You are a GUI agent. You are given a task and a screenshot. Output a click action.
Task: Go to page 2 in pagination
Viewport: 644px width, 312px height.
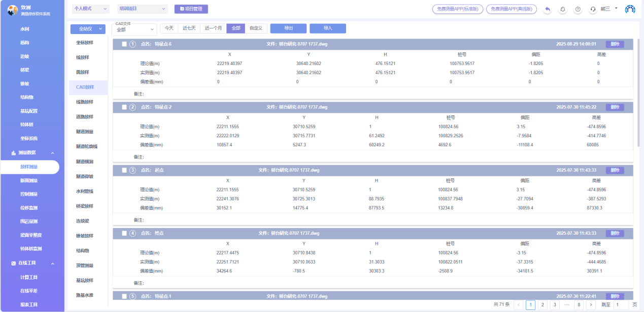[x=543, y=305]
